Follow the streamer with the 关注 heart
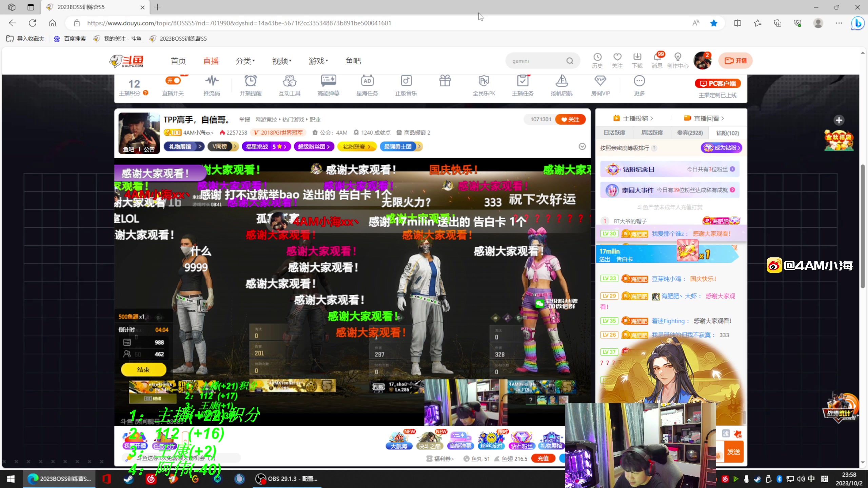868x488 pixels. pos(571,119)
